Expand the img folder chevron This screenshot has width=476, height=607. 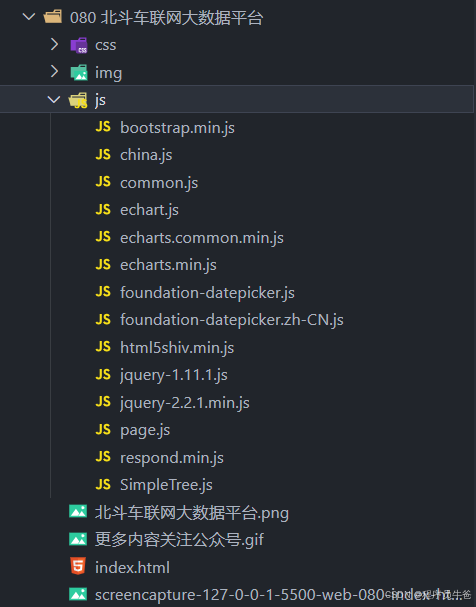click(x=55, y=72)
